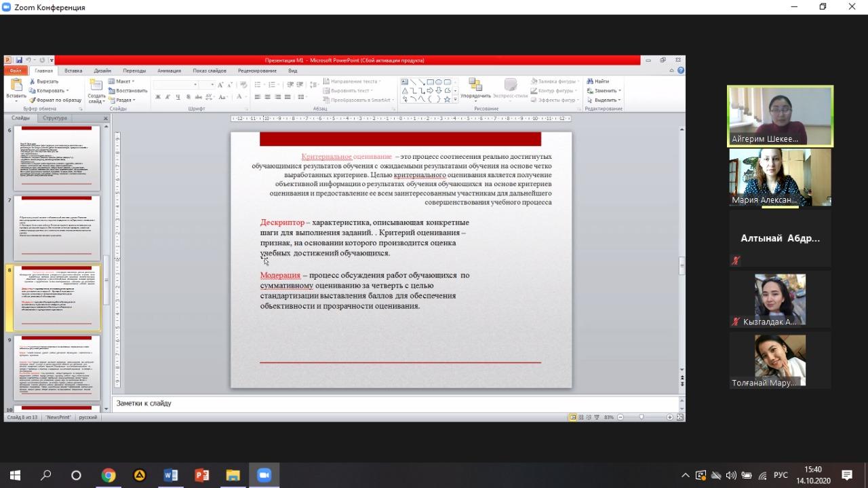Open the Select (Выделить) dropdown
The width and height of the screenshot is (868, 488).
coord(605,100)
